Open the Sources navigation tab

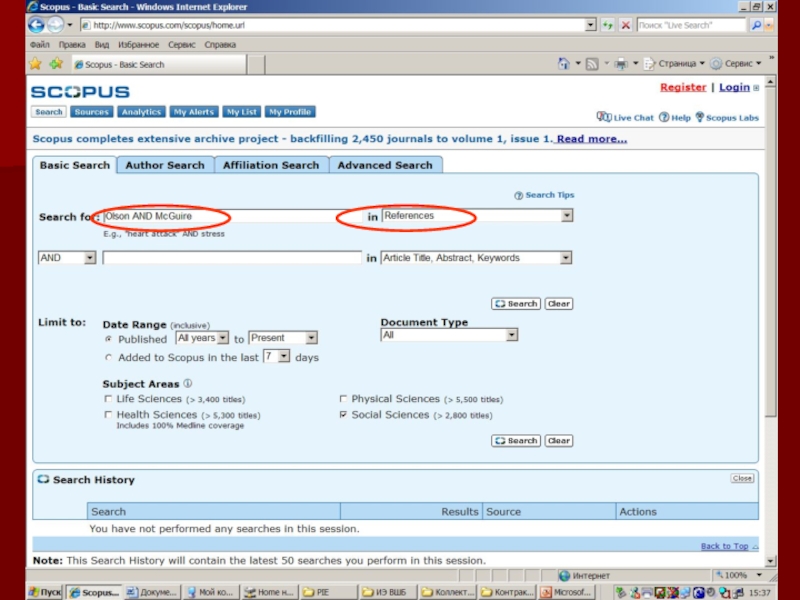91,112
